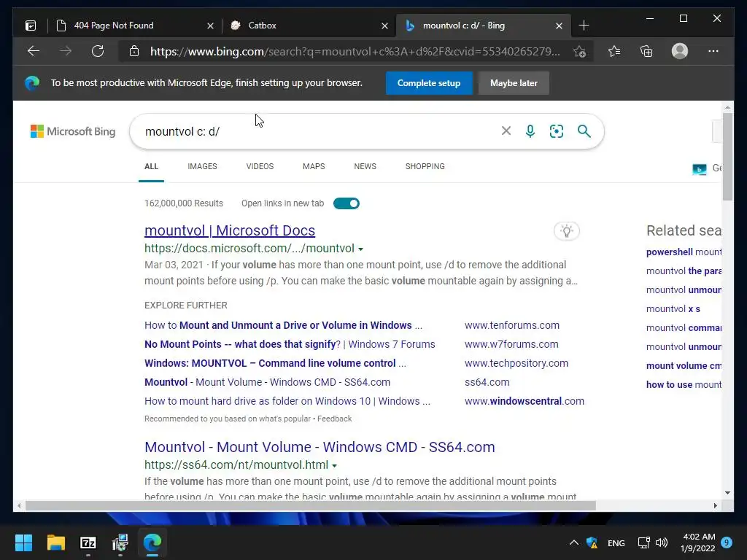Screen dimensions: 747x560
Task: Click the scroll right arrow
Action: tap(715, 506)
